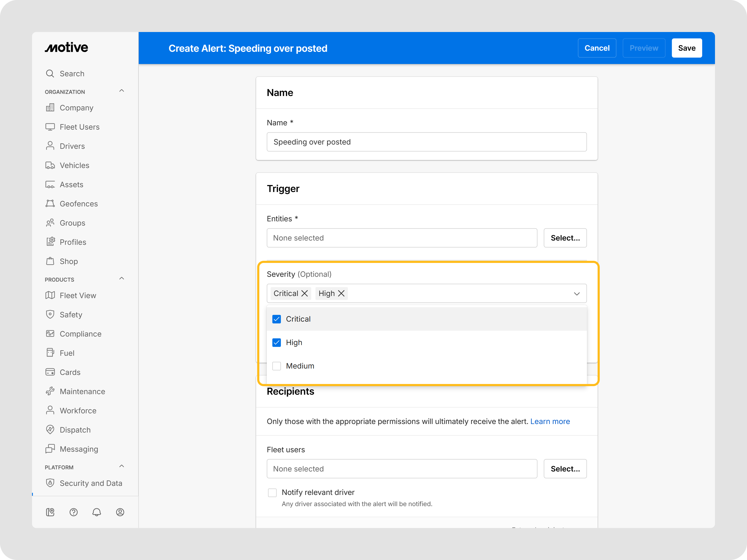
Task: Collapse the Organization sidebar section
Action: click(122, 91)
